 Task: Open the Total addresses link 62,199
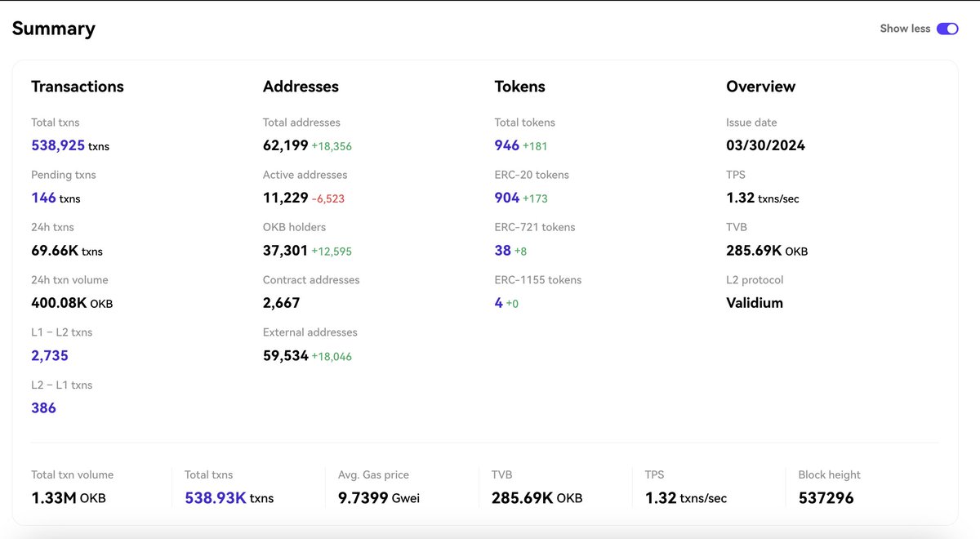pos(285,145)
